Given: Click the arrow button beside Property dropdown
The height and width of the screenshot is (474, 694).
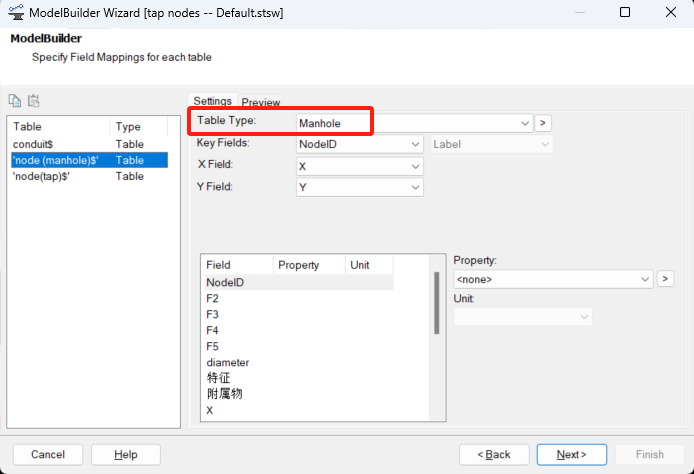Looking at the screenshot, I should 665,279.
